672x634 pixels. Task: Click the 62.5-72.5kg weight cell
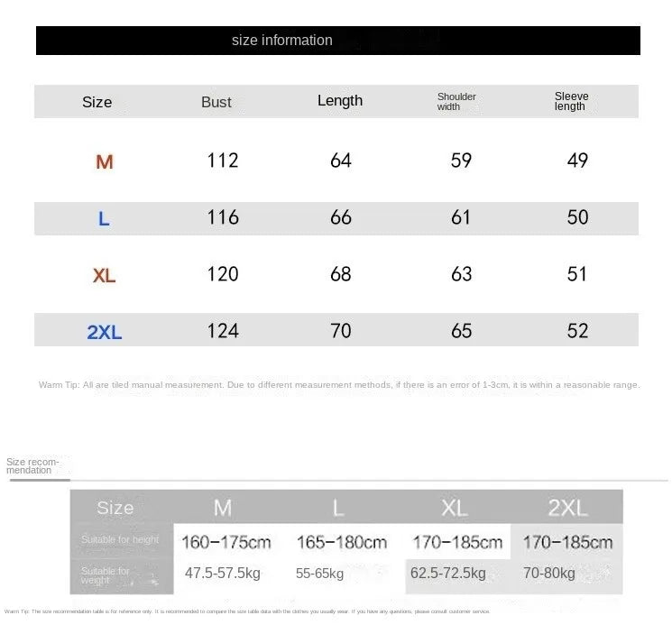click(448, 573)
